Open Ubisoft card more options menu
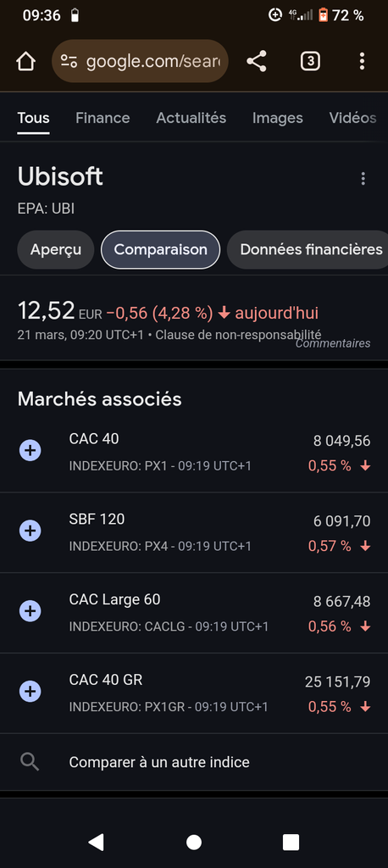Image resolution: width=388 pixels, height=868 pixels. click(363, 178)
